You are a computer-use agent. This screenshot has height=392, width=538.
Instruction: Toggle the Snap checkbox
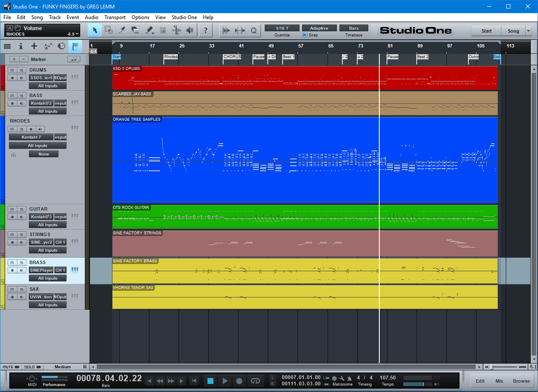[x=305, y=35]
